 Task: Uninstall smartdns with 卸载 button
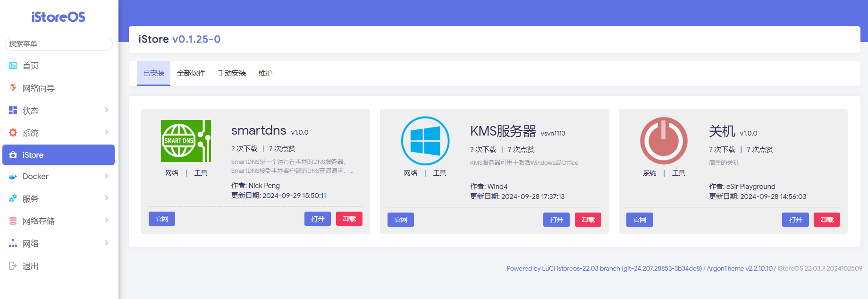(349, 219)
